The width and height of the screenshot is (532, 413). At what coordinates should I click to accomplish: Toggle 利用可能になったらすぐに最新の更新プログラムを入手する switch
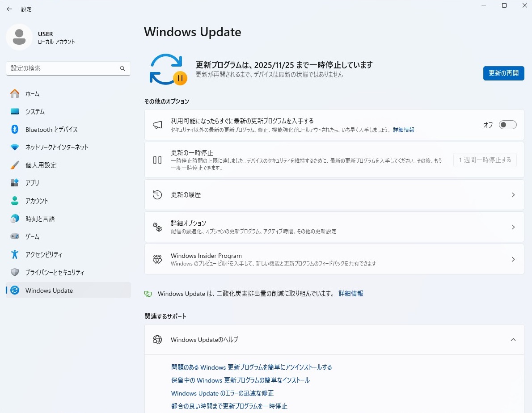(x=507, y=125)
